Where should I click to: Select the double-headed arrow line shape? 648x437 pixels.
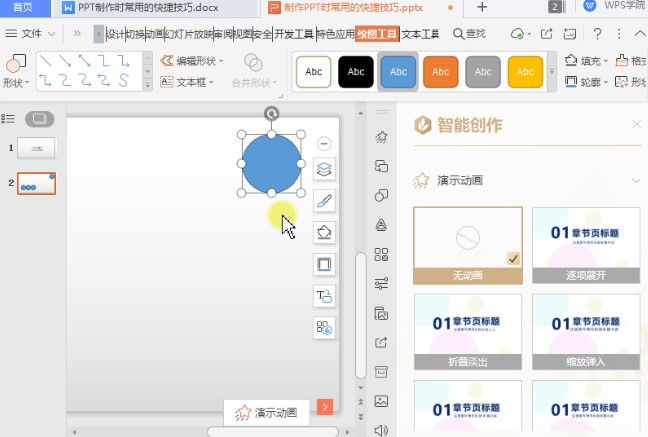pyautogui.click(x=85, y=61)
